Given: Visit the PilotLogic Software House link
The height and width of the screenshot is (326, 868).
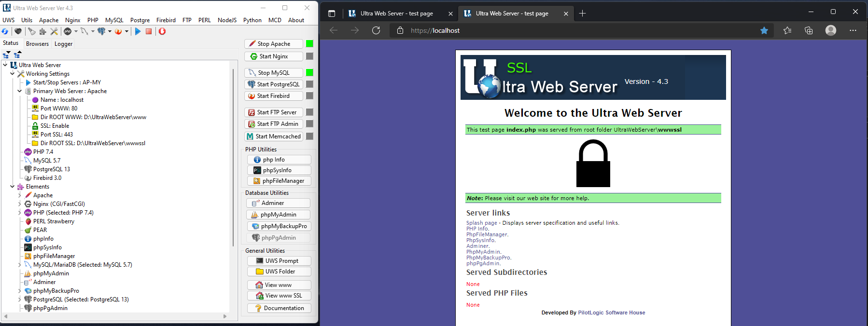Looking at the screenshot, I should (x=611, y=312).
